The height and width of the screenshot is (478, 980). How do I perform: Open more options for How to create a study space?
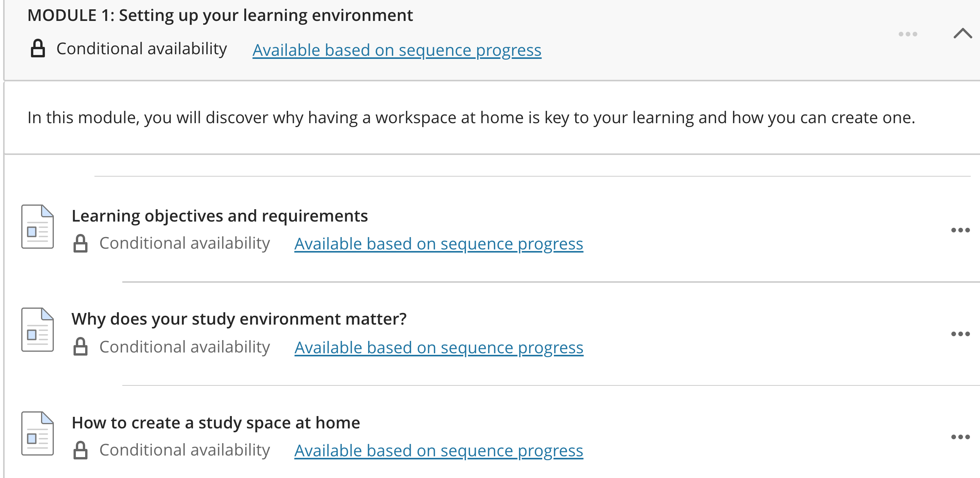coord(960,437)
